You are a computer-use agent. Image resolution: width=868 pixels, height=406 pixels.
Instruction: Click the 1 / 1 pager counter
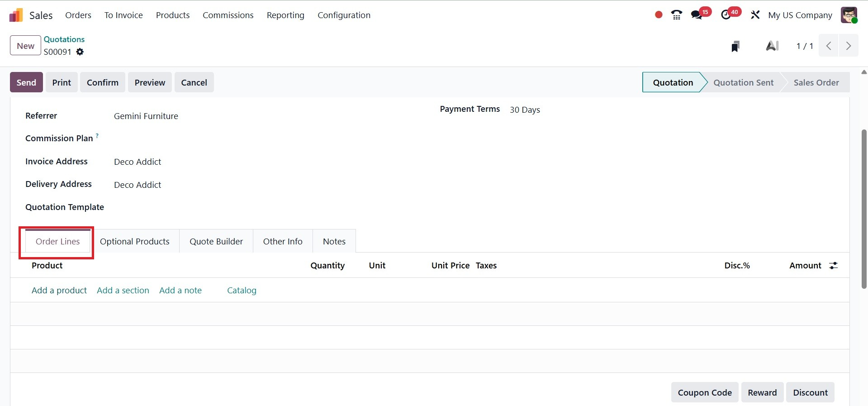click(805, 46)
